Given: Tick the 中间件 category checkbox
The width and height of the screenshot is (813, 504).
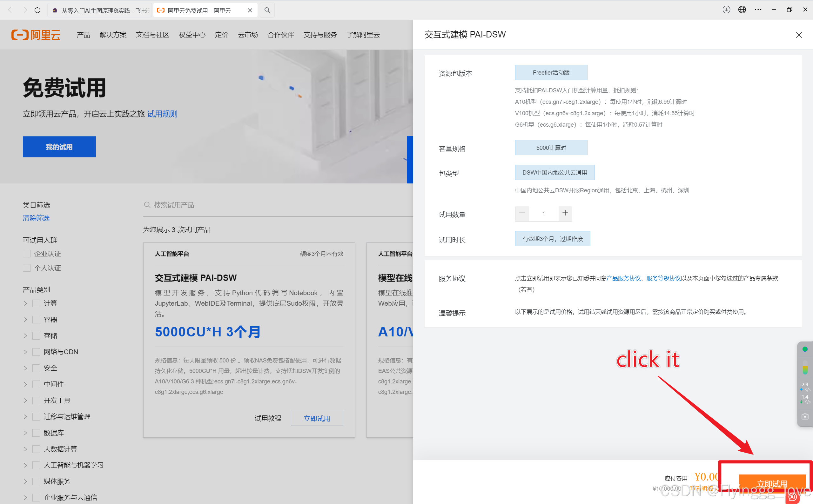Looking at the screenshot, I should pos(36,384).
